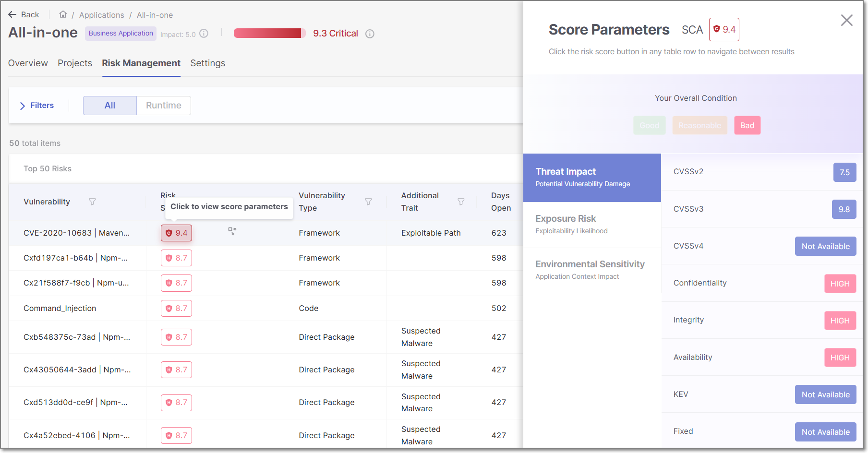Click the filter funnel icon on Additional Trait column
Image resolution: width=868 pixels, height=453 pixels.
click(x=461, y=202)
